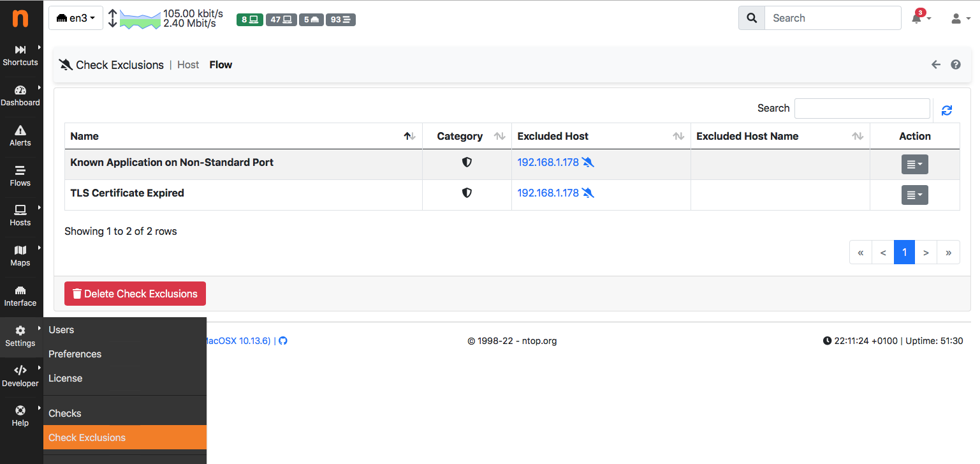Select License in Settings submenu
This screenshot has width=980, height=464.
click(x=125, y=378)
